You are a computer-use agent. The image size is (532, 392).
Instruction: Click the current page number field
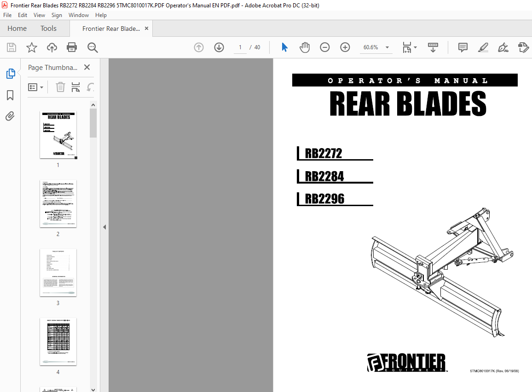point(240,47)
